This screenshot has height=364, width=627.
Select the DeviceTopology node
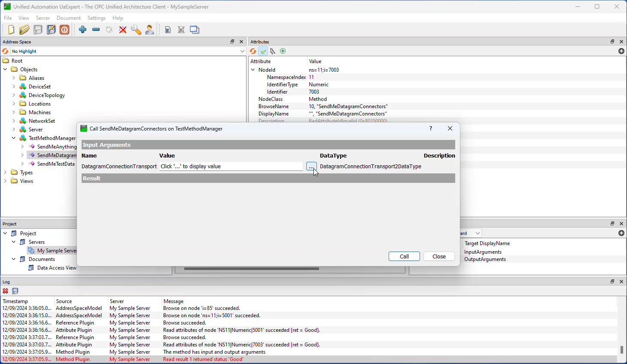(47, 95)
